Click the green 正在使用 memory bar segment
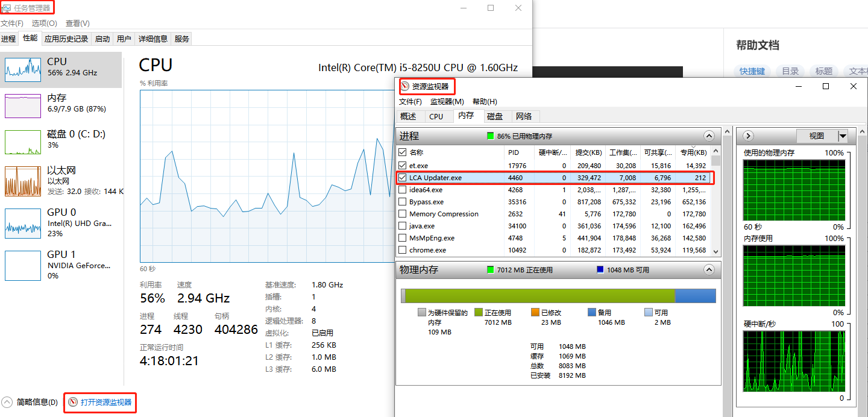The image size is (868, 417). 540,295
